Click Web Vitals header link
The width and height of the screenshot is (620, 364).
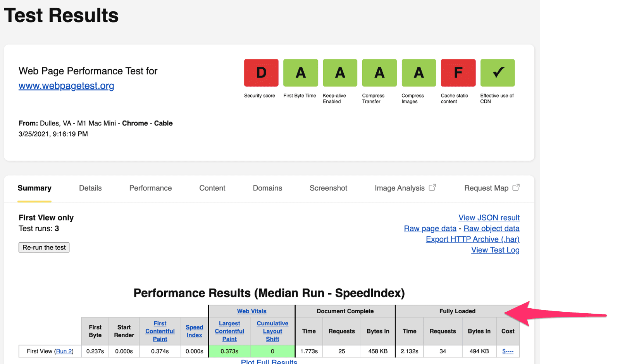[251, 311]
